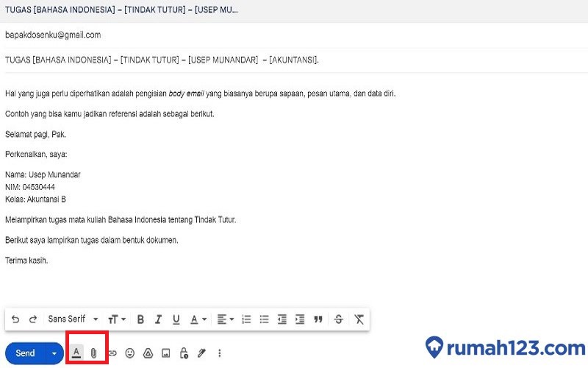Click the closing line 'Terima kasih.'
Image resolution: width=588 pixels, height=368 pixels.
click(x=26, y=261)
